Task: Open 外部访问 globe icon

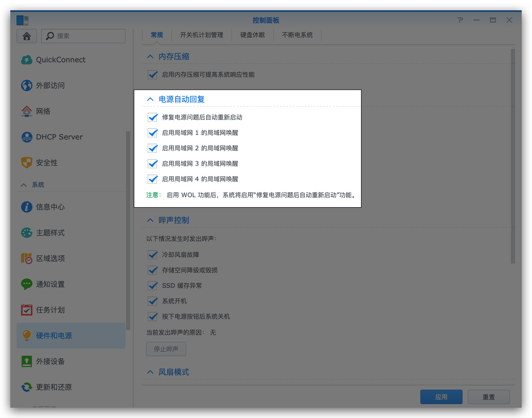Action: pyautogui.click(x=27, y=85)
